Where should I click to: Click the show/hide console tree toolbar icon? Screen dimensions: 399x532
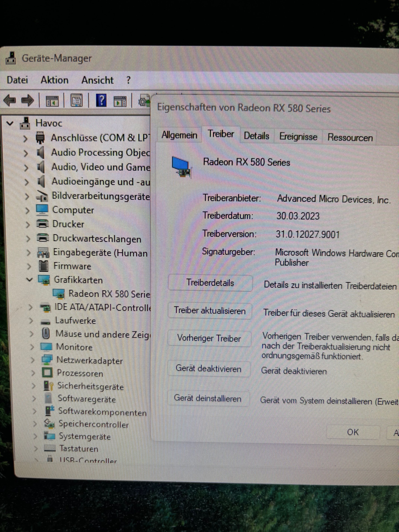tap(52, 101)
